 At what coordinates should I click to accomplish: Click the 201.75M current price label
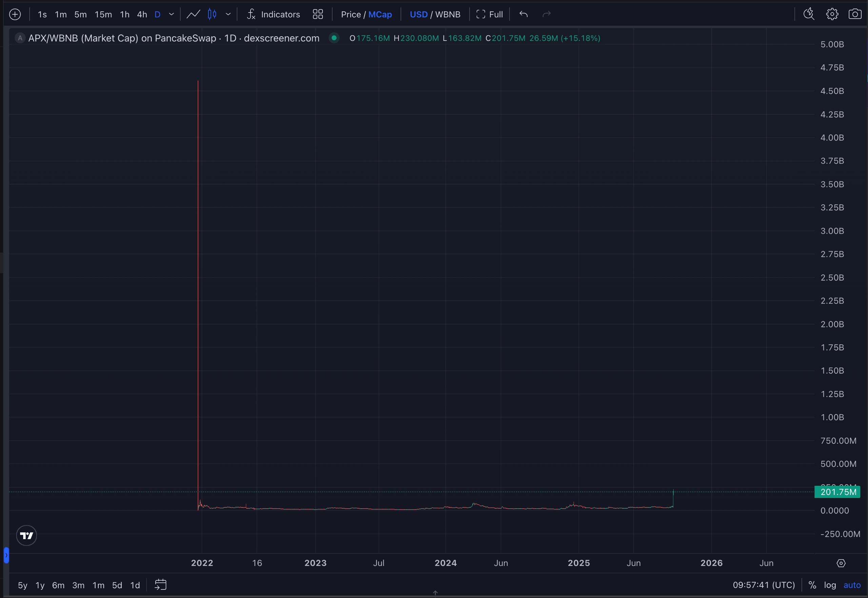tap(837, 492)
